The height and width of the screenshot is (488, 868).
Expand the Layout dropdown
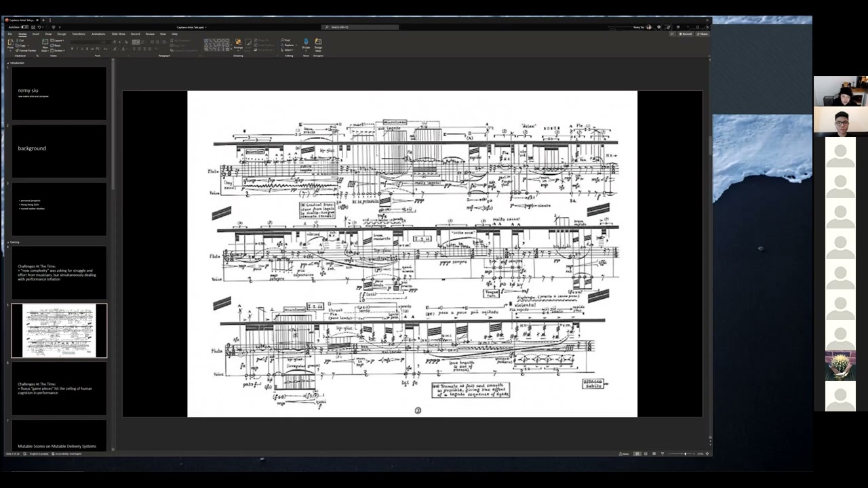tap(58, 40)
